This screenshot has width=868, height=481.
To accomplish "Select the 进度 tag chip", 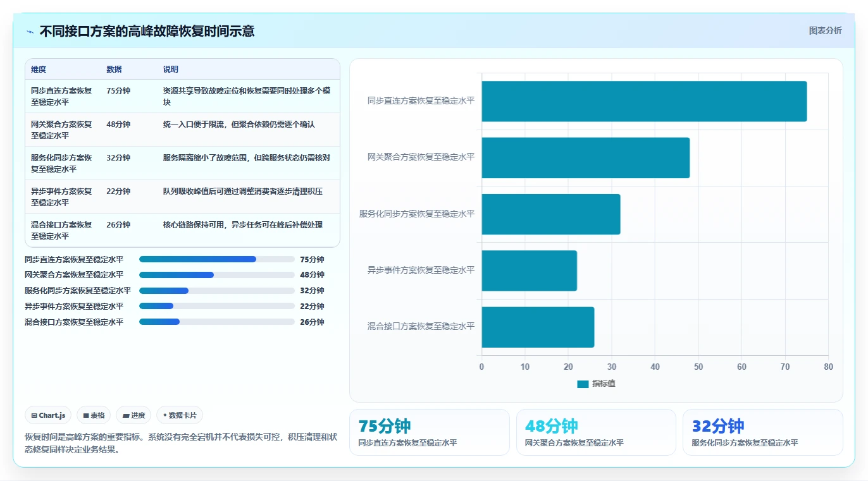I will click(133, 415).
